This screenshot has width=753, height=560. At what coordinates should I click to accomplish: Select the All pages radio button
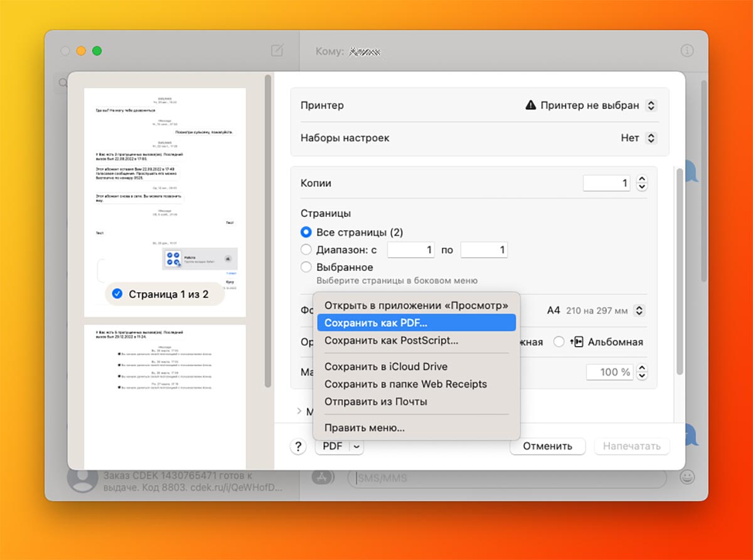click(306, 232)
